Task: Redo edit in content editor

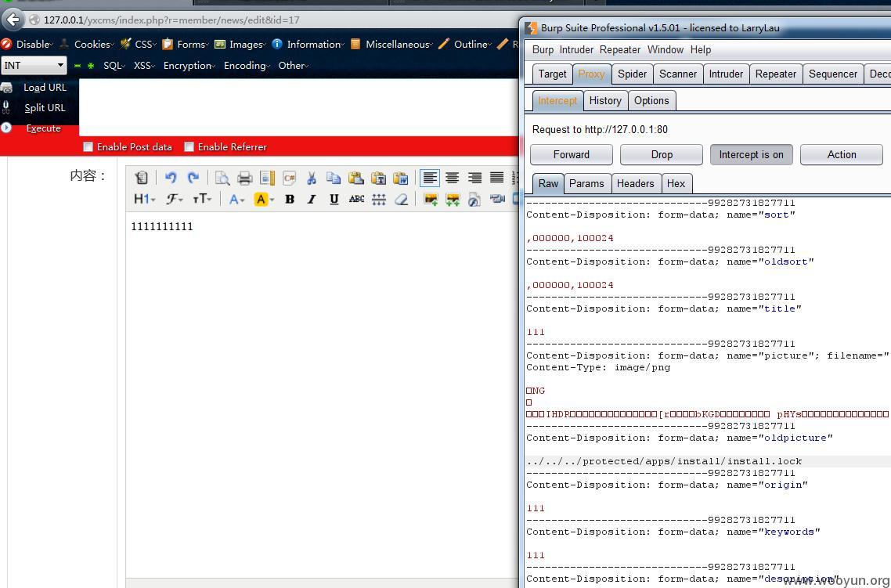Action: click(x=193, y=178)
